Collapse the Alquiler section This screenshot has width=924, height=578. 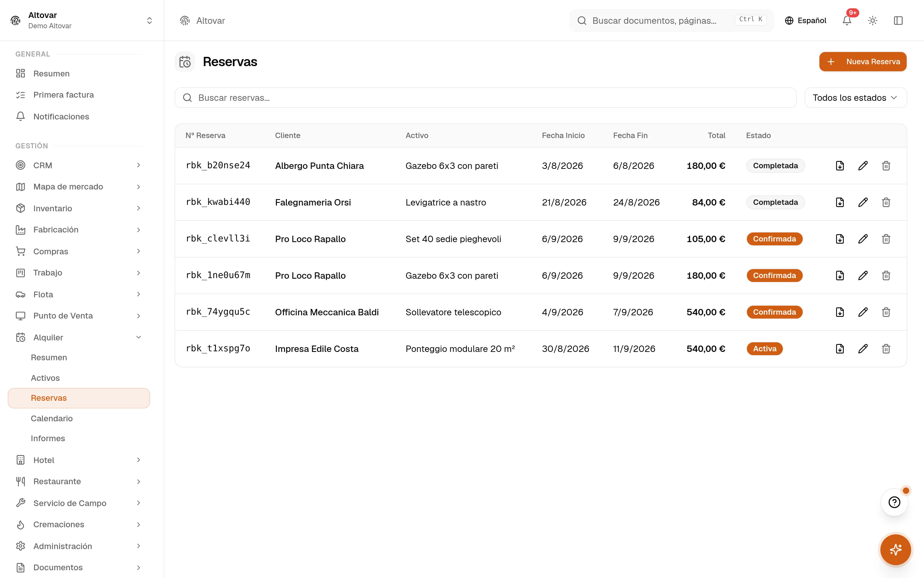79,337
